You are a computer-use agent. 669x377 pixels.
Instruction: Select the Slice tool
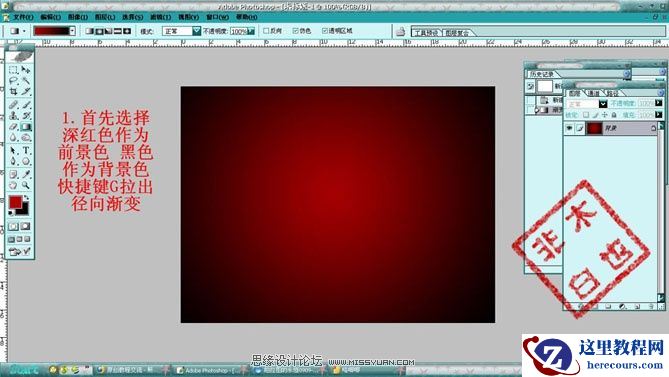26,91
